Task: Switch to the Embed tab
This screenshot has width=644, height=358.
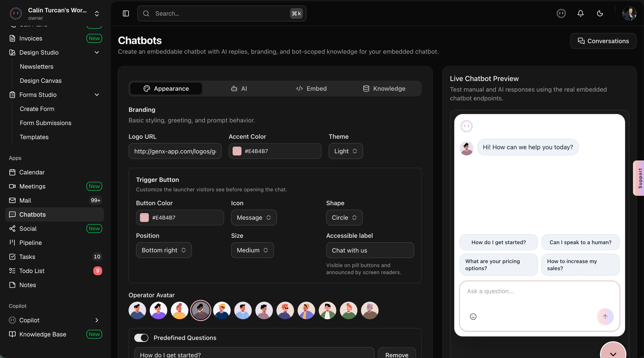Action: click(x=311, y=89)
